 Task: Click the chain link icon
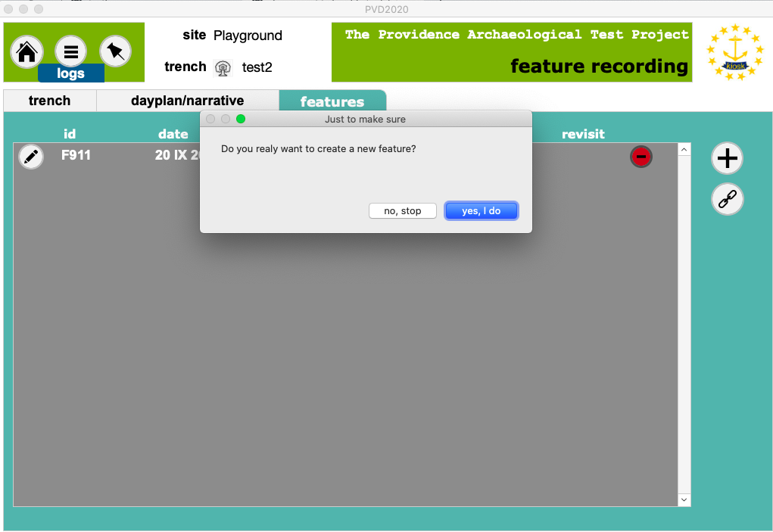click(727, 199)
